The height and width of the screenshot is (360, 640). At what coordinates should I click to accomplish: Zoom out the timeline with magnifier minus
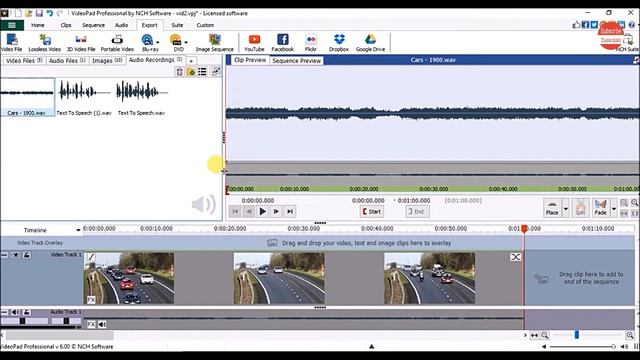tap(544, 335)
